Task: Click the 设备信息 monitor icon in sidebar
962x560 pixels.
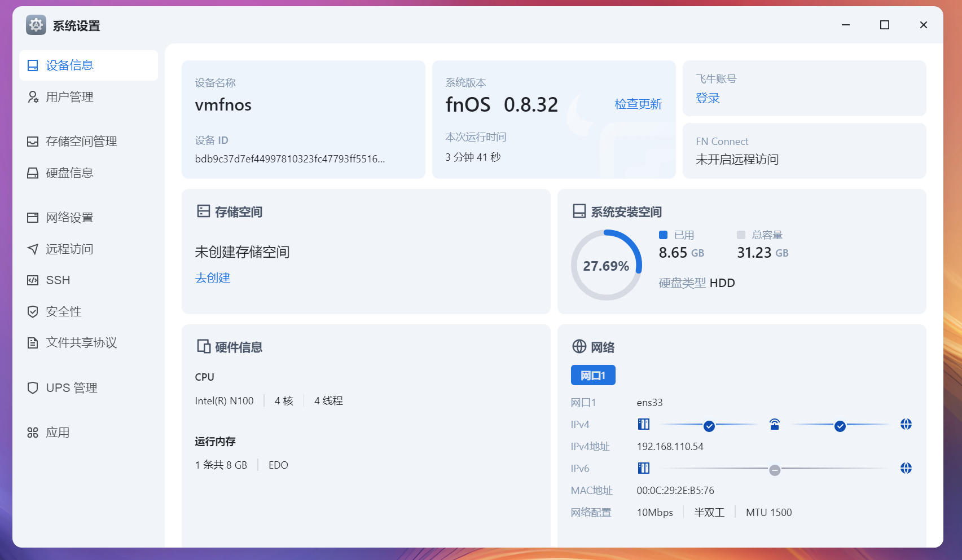Action: [x=33, y=65]
